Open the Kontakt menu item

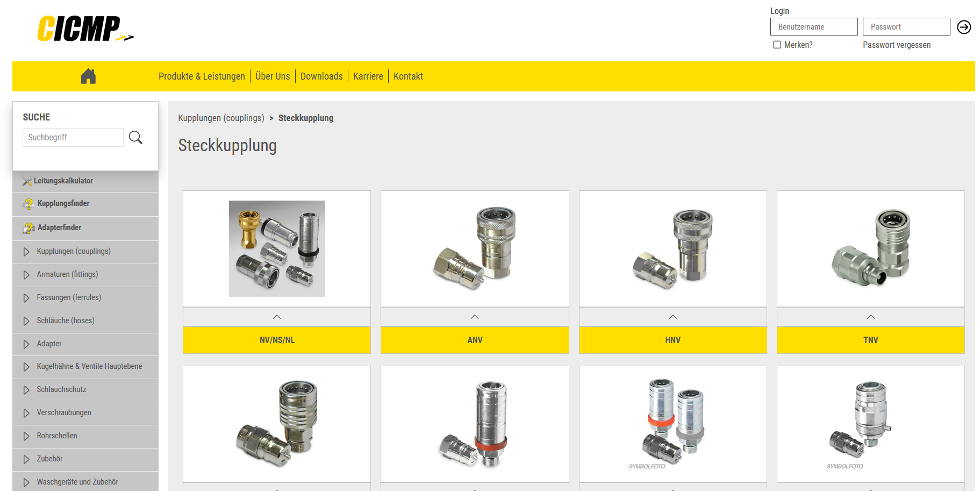(x=408, y=76)
